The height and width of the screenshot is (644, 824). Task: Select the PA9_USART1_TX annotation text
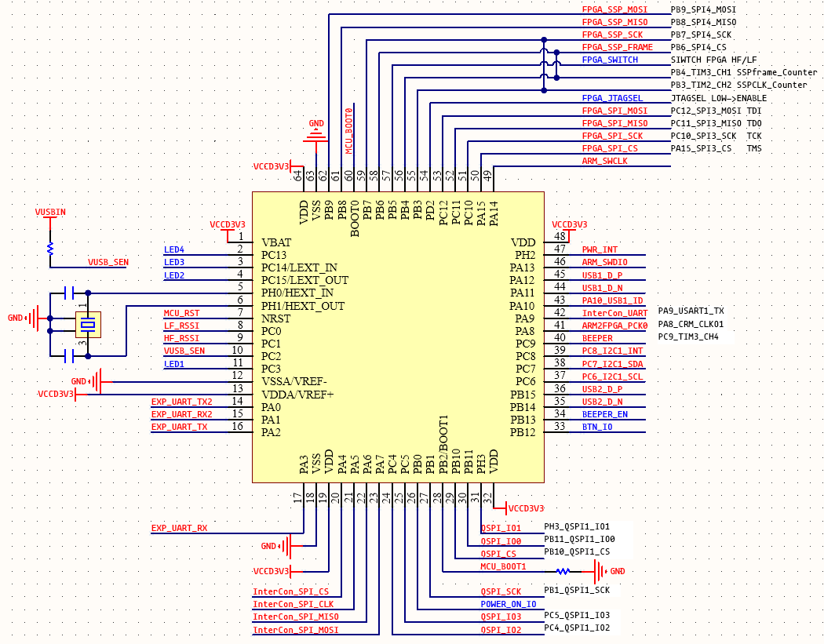[691, 311]
